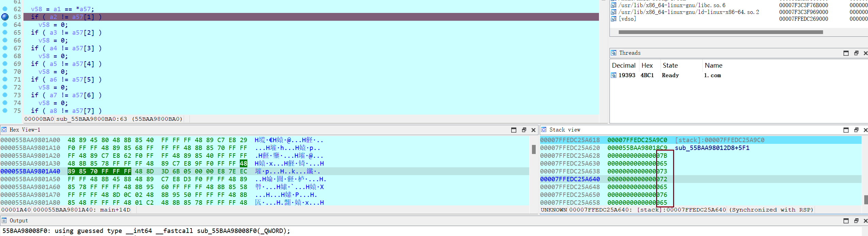Click the modules list horizontal scrollbar
Screen dimensions: 868x236
pos(720,32)
